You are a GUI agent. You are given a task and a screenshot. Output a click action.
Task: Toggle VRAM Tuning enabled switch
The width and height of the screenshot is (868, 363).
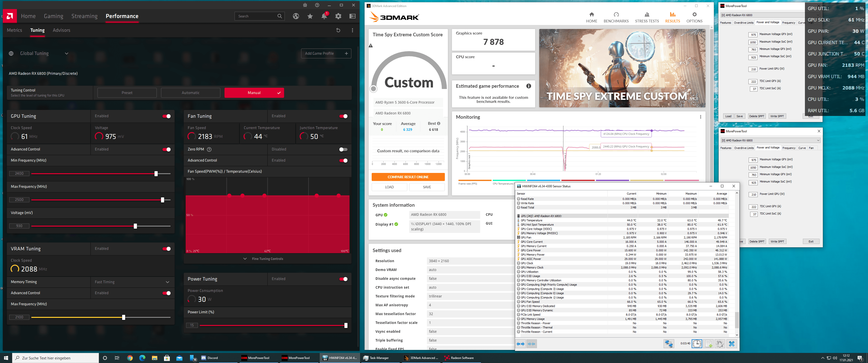167,249
